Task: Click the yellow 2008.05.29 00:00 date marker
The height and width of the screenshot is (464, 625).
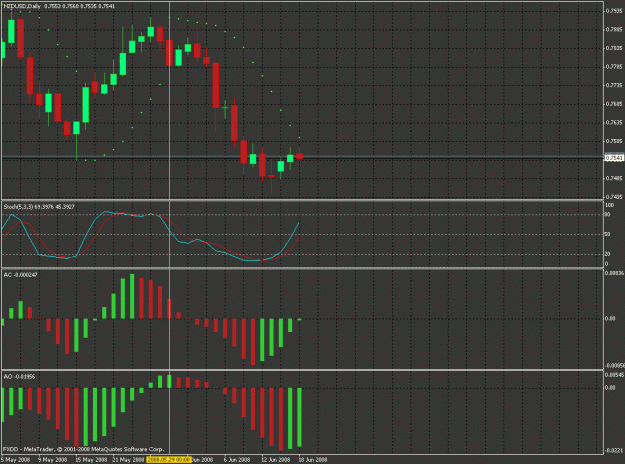Action: pyautogui.click(x=169, y=460)
